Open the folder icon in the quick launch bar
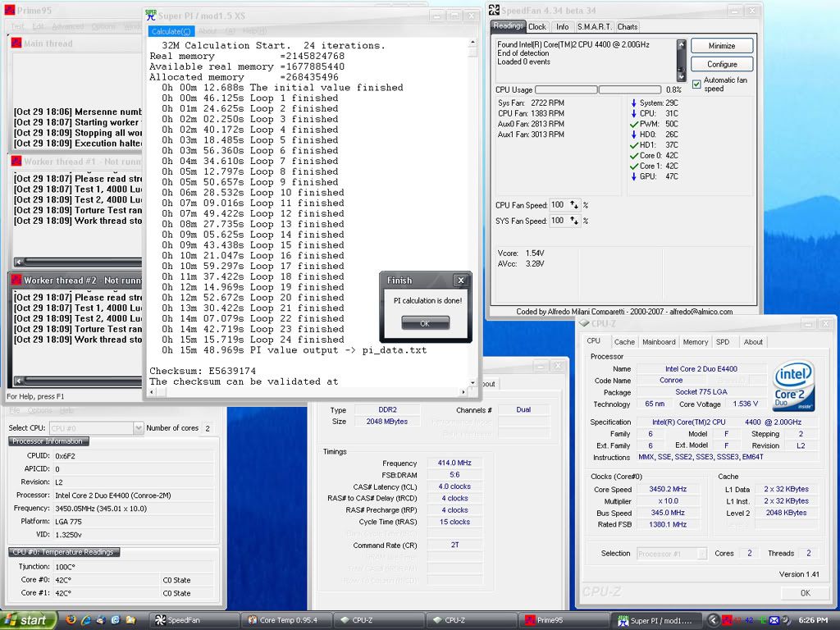Viewport: 840px width, 630px height. coord(130,620)
